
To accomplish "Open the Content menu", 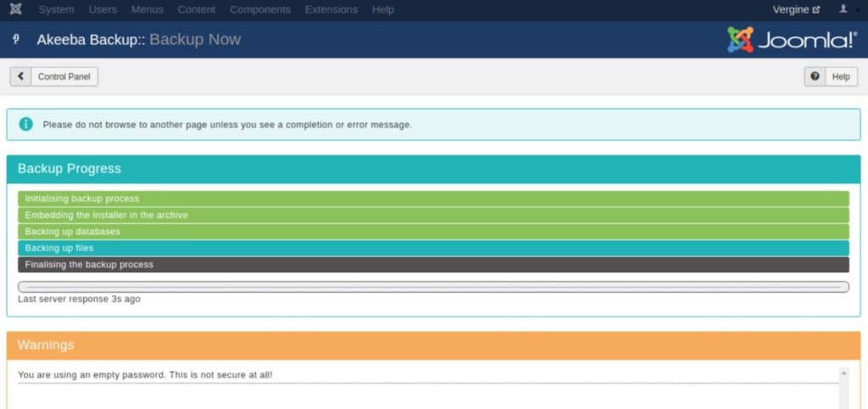I will (197, 9).
